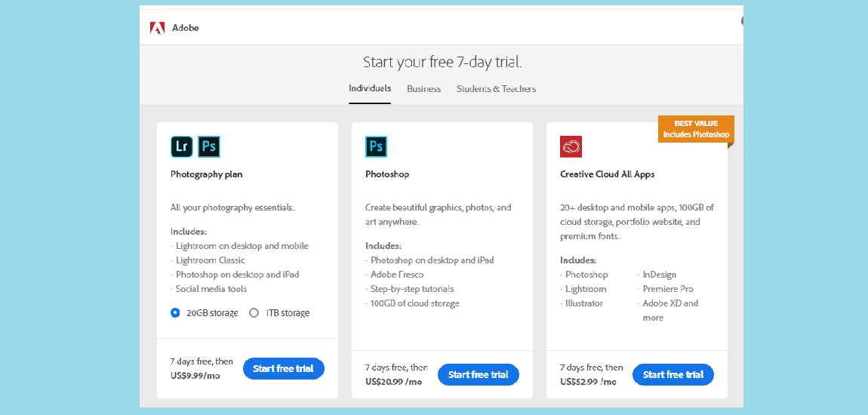Click the Photoshop card title
The height and width of the screenshot is (415, 868).
coord(387,174)
